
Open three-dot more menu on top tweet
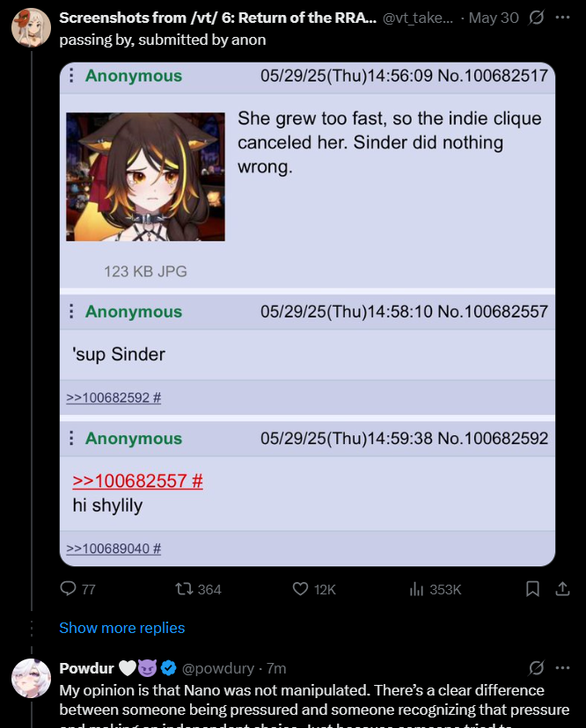tap(562, 18)
